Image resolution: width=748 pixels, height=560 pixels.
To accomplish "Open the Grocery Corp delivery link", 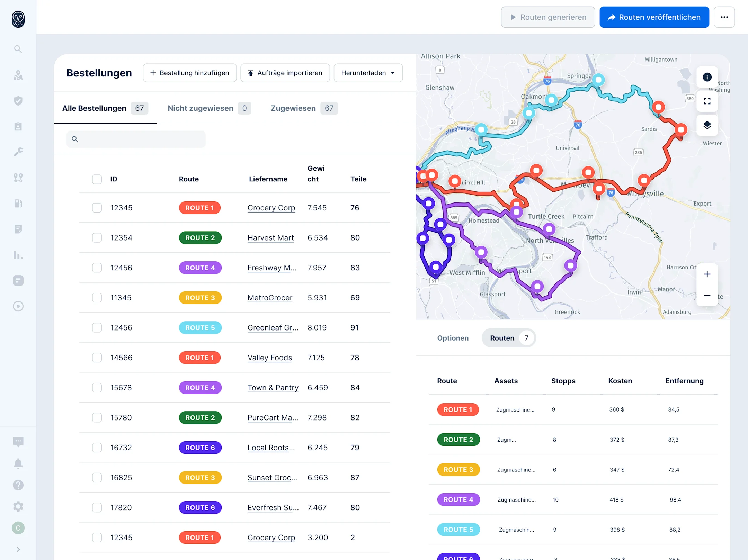I will coord(271,208).
